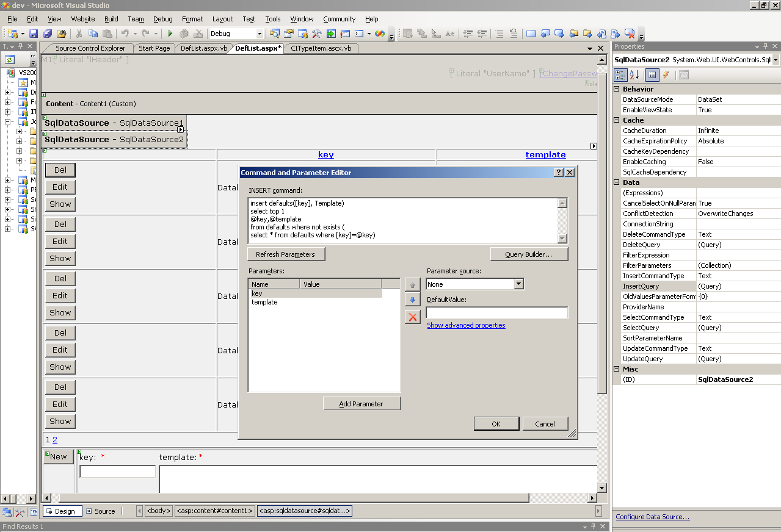Click the dialog Help question mark button

click(x=559, y=173)
